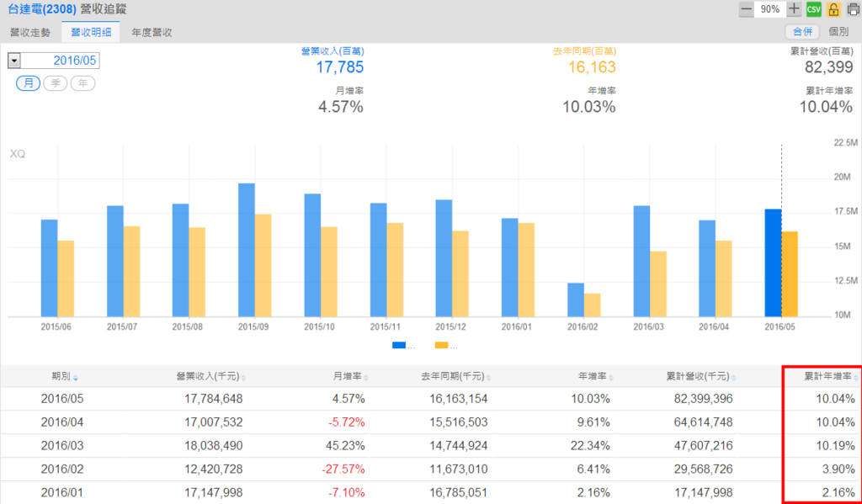Screen dimensions: 862x504
Task: Click the blue 2016/02 revenue bar
Action: coord(576,300)
